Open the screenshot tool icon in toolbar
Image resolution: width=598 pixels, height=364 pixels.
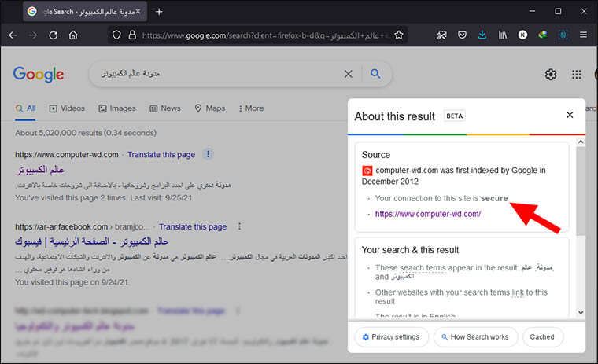coord(441,35)
